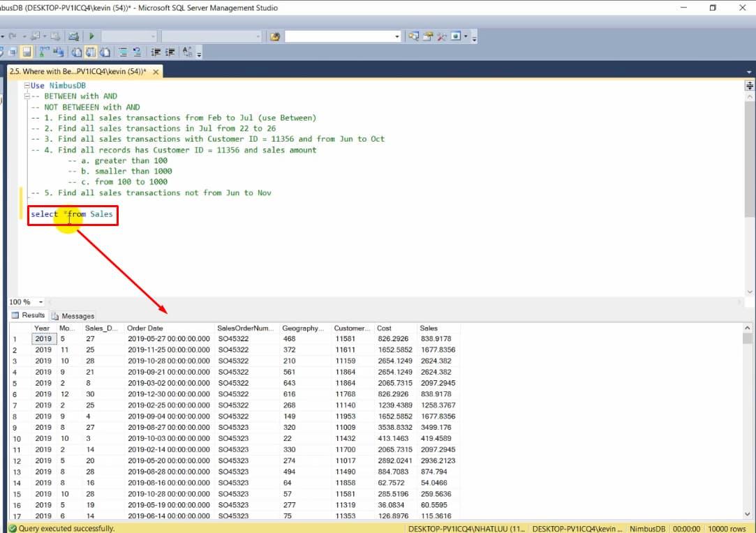Select the Decrease Indent icon
The width and height of the screenshot is (756, 533).
[155, 51]
